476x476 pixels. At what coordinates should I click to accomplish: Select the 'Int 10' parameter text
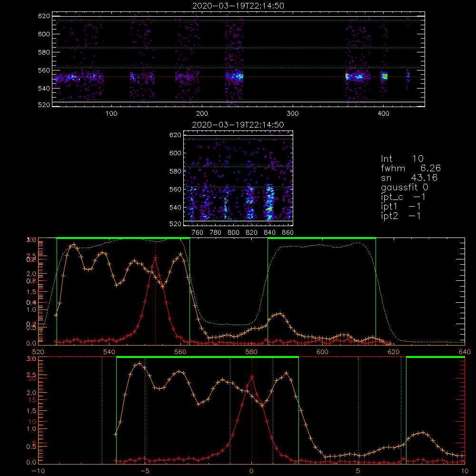tap(402, 159)
